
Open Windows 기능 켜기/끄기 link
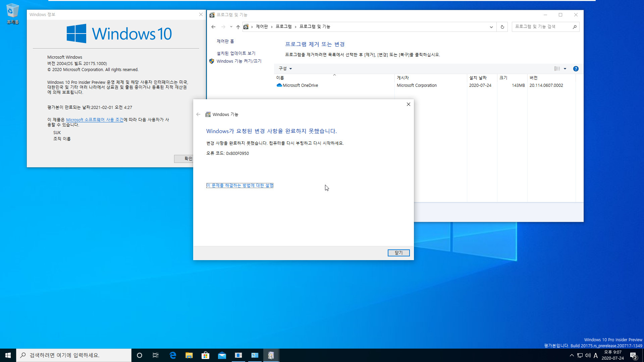[239, 61]
